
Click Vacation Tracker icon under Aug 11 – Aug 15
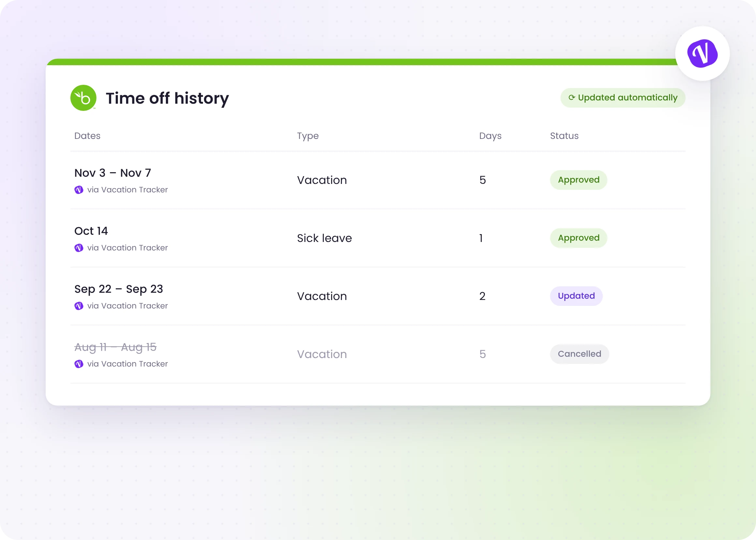tap(79, 364)
